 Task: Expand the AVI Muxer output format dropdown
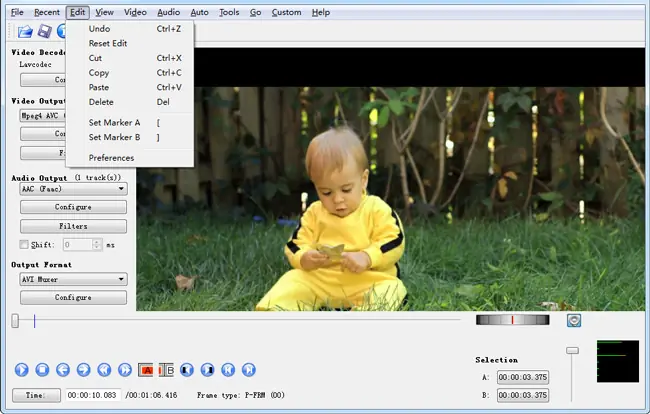pos(73,279)
